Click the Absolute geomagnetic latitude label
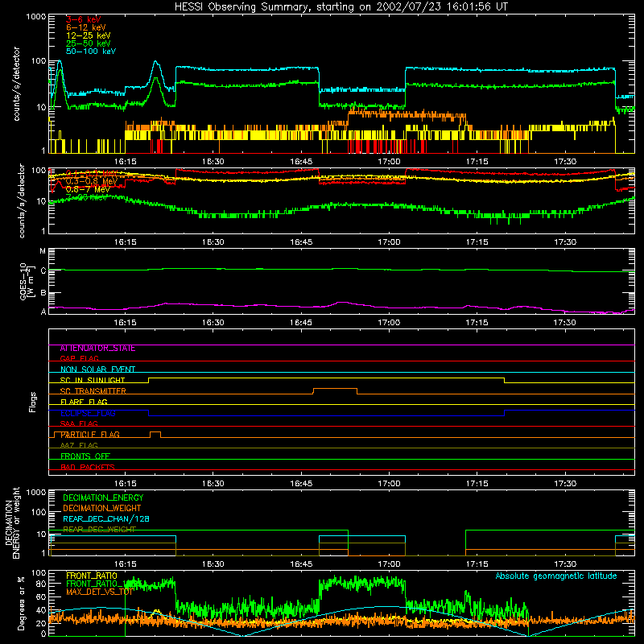The image size is (644, 644). pyautogui.click(x=556, y=576)
